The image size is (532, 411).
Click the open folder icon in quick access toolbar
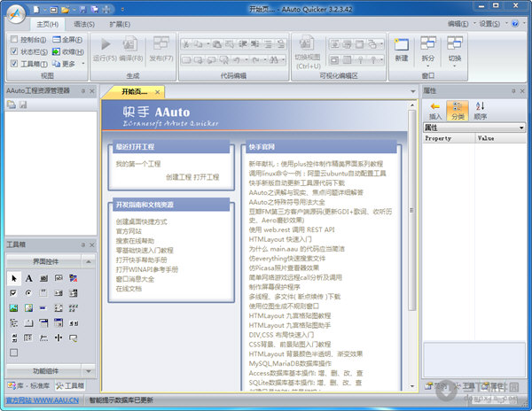point(65,10)
